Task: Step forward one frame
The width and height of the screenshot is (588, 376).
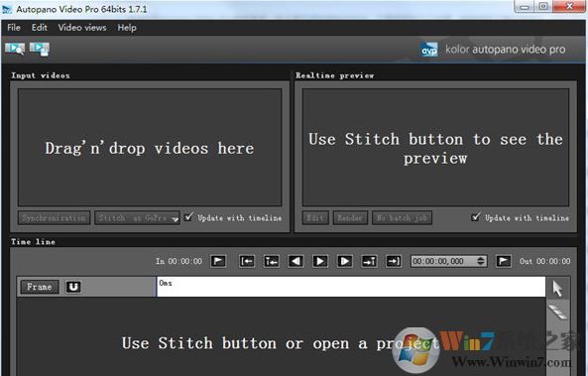Action: point(345,261)
